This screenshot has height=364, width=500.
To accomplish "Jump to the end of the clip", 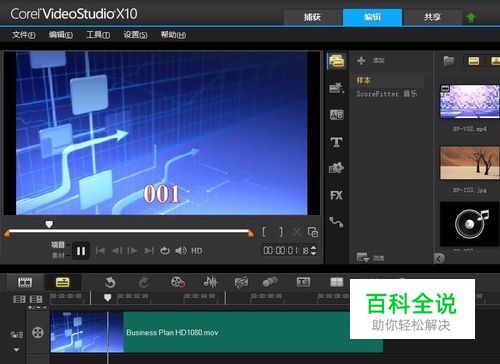I will coord(149,251).
